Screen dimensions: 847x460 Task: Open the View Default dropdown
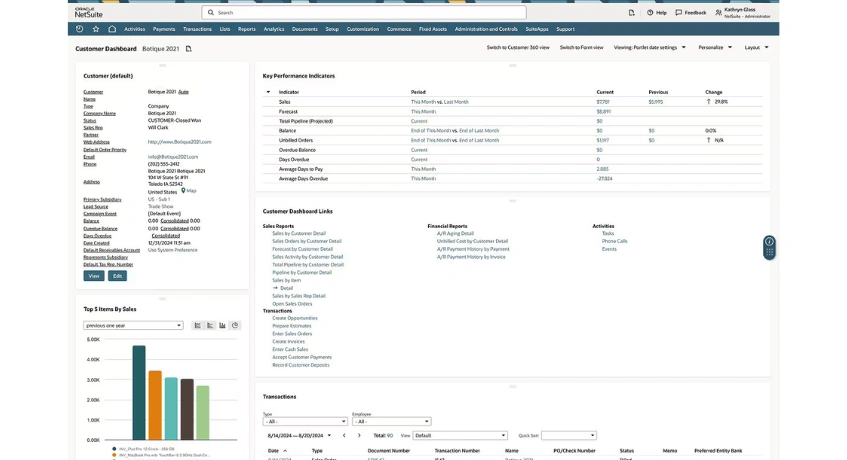coord(460,435)
